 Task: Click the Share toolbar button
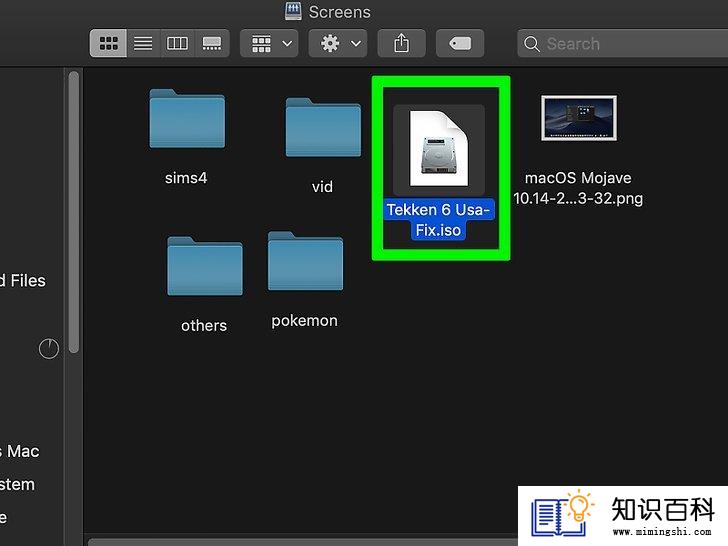(x=402, y=44)
